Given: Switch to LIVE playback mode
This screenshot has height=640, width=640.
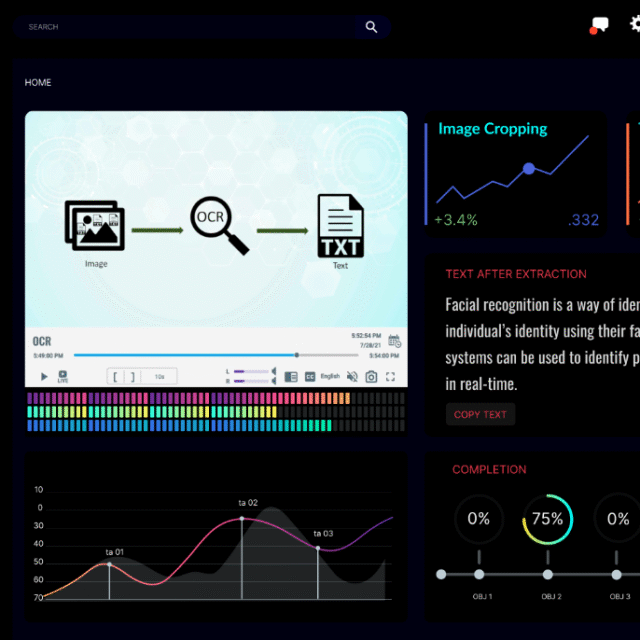Looking at the screenshot, I should click(63, 376).
